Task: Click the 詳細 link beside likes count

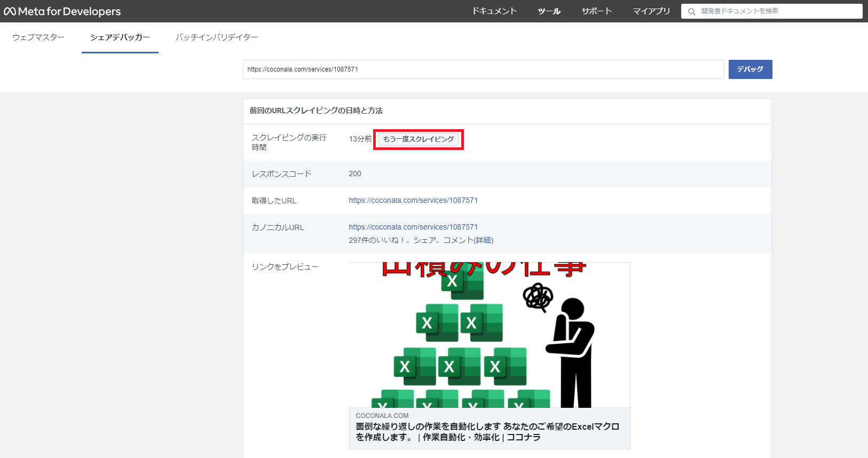Action: [484, 240]
